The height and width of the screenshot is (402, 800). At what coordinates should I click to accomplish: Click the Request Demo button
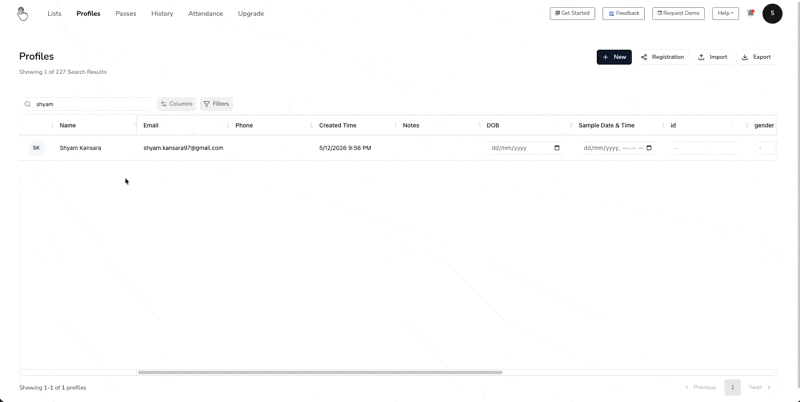(678, 13)
